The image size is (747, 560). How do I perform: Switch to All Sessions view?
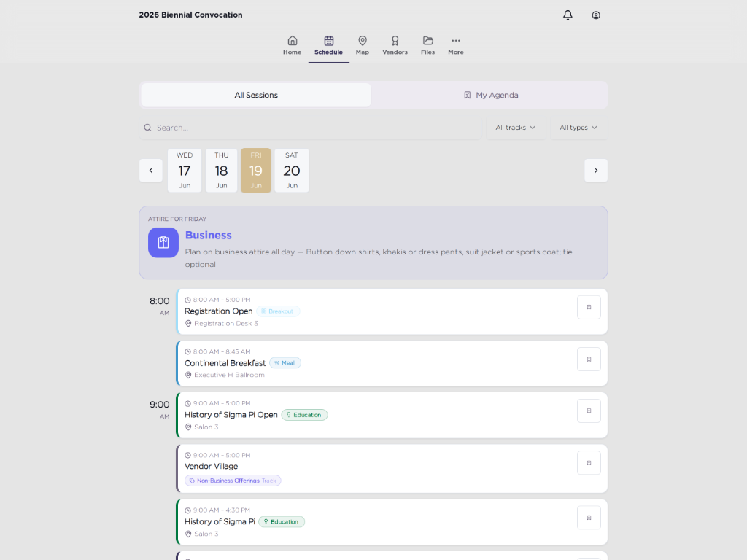pyautogui.click(x=256, y=95)
